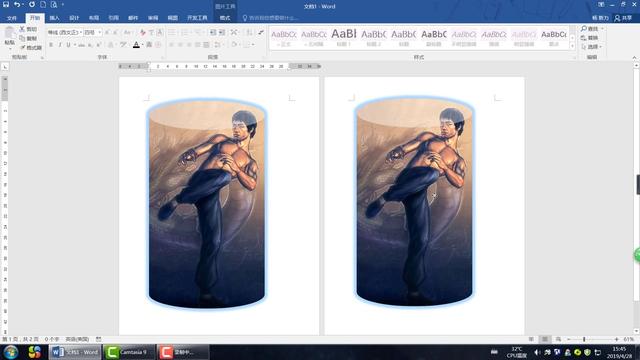Switch to the 布局 (Layout) tab
Screen dimensions: 640x360
tap(93, 18)
